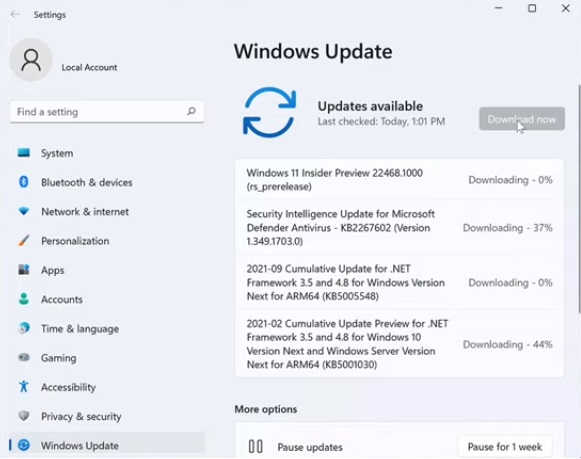Image resolution: width=581 pixels, height=459 pixels.
Task: Click the More options heading
Action: [x=266, y=409]
